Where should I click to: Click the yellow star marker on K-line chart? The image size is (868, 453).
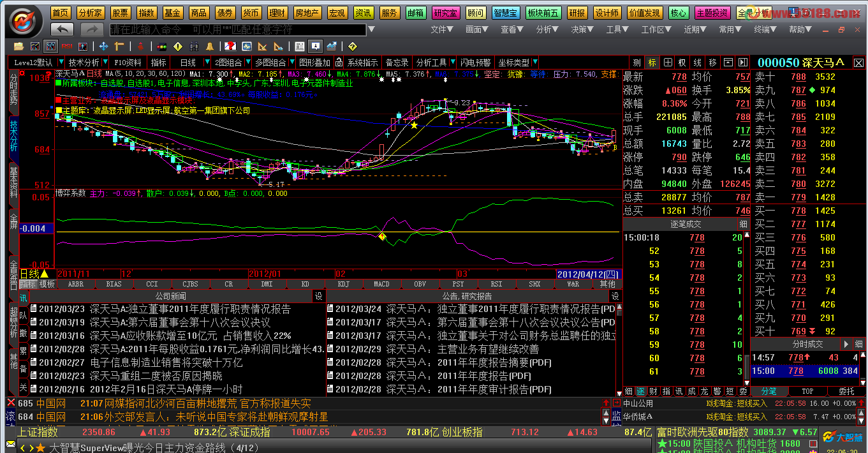[414, 125]
